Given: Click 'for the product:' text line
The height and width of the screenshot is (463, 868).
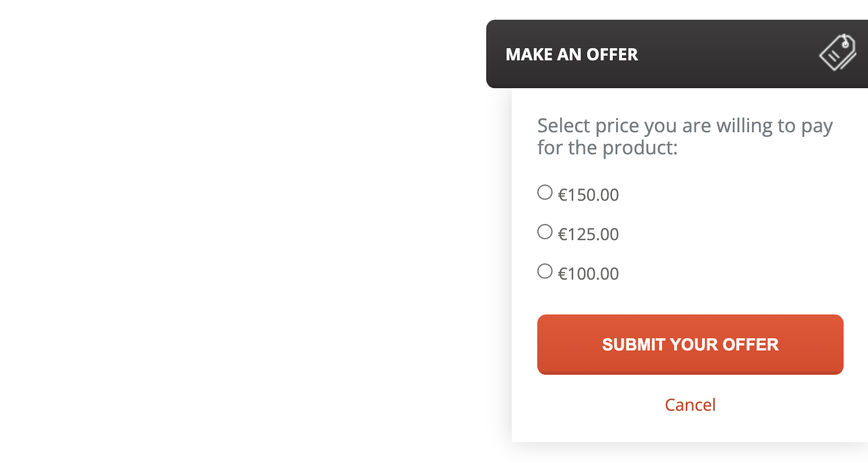Looking at the screenshot, I should [607, 147].
